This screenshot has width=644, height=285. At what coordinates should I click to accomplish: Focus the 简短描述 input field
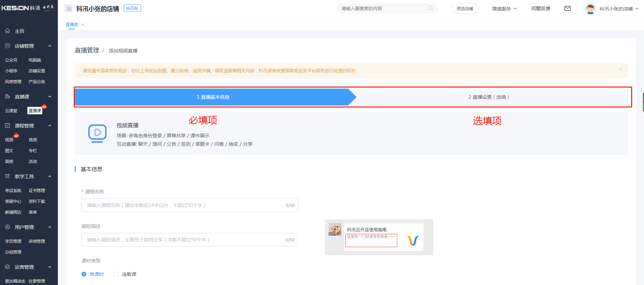189,240
